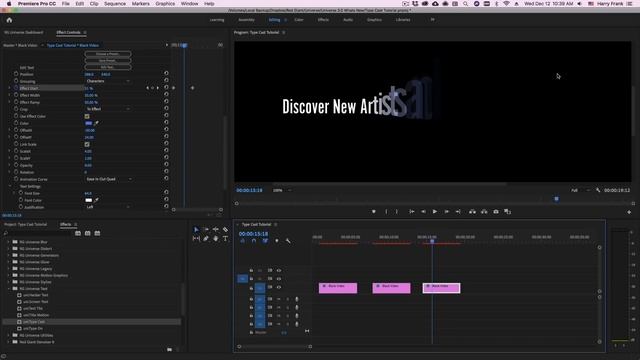Open the Color swatch in Effect Controls

click(89, 123)
